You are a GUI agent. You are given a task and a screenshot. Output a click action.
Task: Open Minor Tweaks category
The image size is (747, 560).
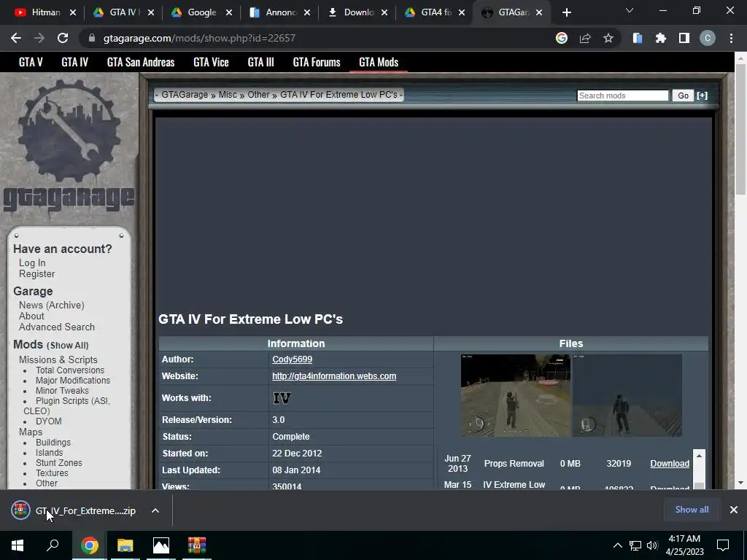coord(62,391)
